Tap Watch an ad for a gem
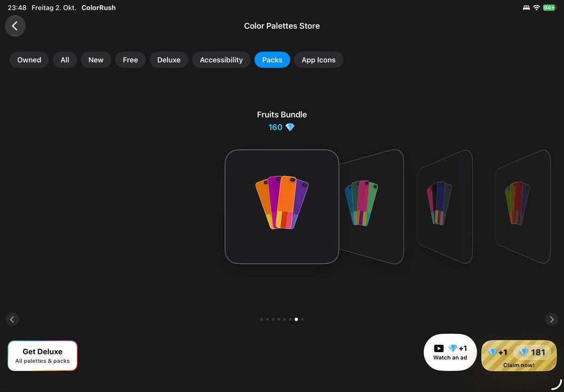This screenshot has width=564, height=392. pos(450,353)
